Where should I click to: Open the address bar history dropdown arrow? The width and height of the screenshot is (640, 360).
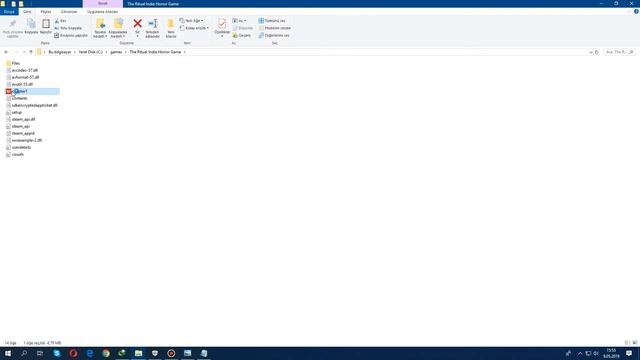(x=591, y=52)
